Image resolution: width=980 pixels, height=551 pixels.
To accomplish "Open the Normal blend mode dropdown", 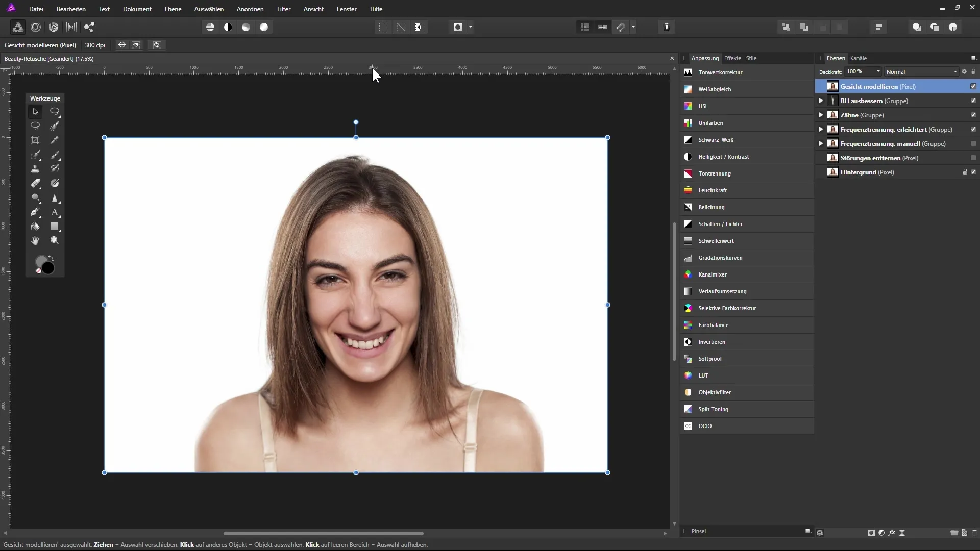I will [922, 72].
